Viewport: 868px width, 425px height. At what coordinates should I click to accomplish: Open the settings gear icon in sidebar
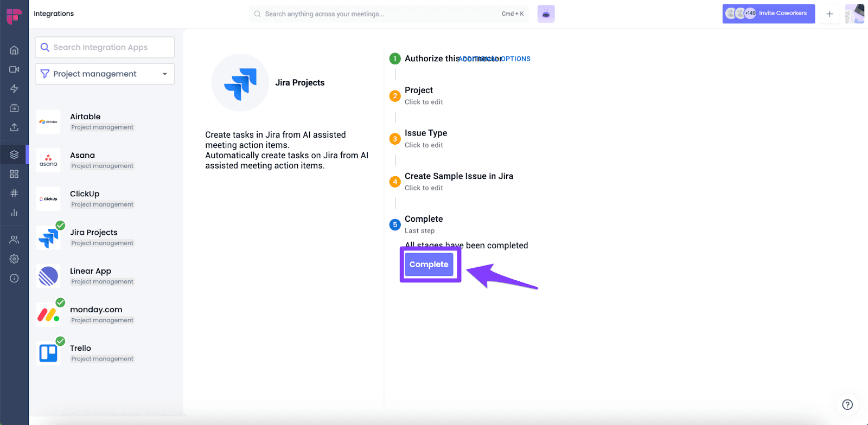point(14,259)
